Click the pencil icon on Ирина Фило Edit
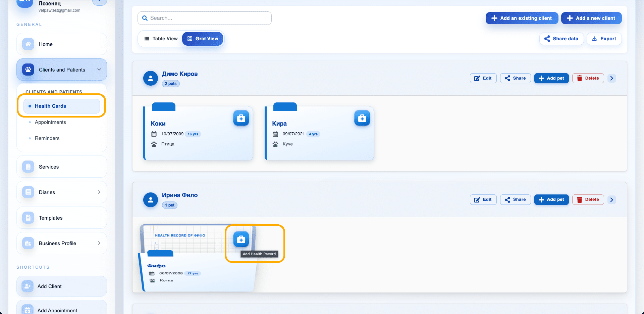The image size is (644, 314). pyautogui.click(x=477, y=200)
